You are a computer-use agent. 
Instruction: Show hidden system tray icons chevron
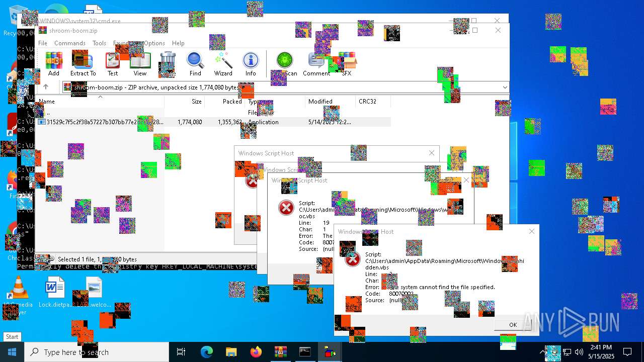[x=542, y=352]
